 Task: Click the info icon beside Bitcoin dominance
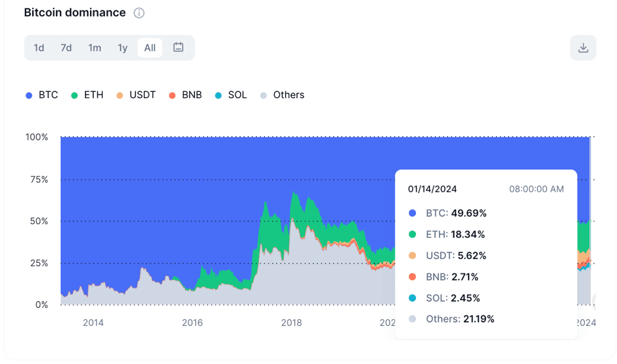coord(139,13)
